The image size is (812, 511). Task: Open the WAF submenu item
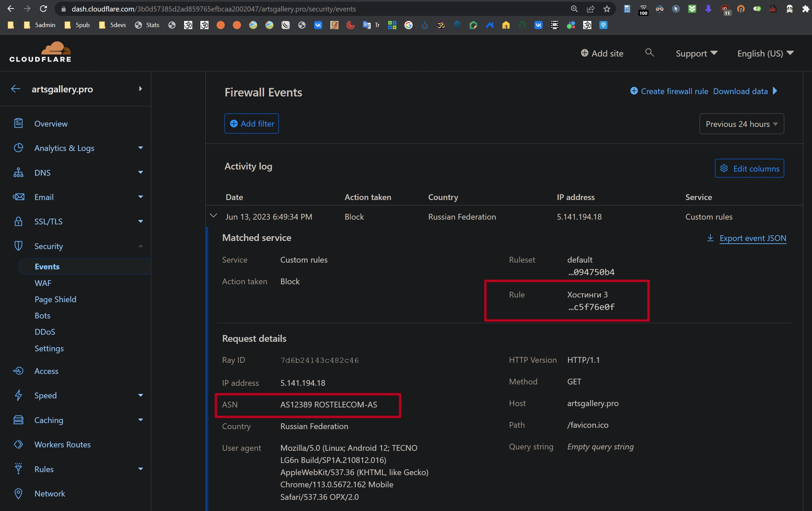[43, 283]
